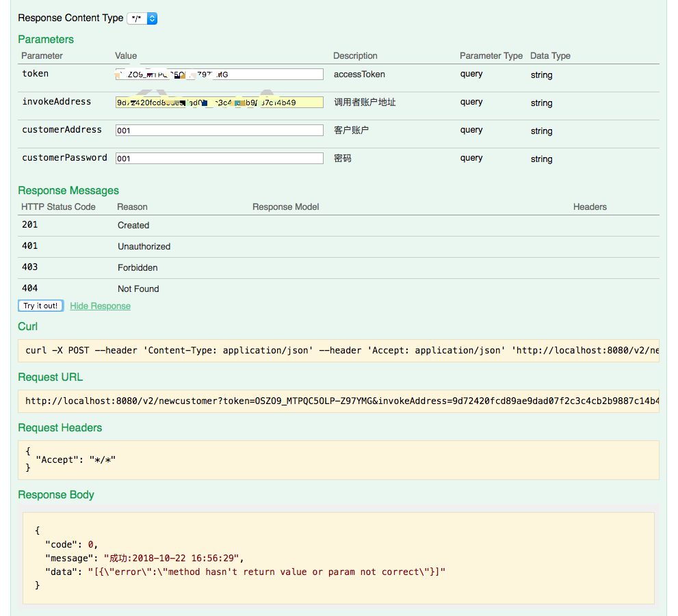Click the invokeAddress parameter name
The width and height of the screenshot is (678, 616).
tap(57, 101)
